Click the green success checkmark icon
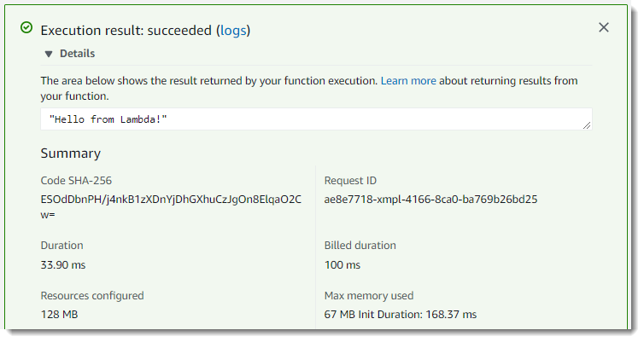 coord(26,28)
